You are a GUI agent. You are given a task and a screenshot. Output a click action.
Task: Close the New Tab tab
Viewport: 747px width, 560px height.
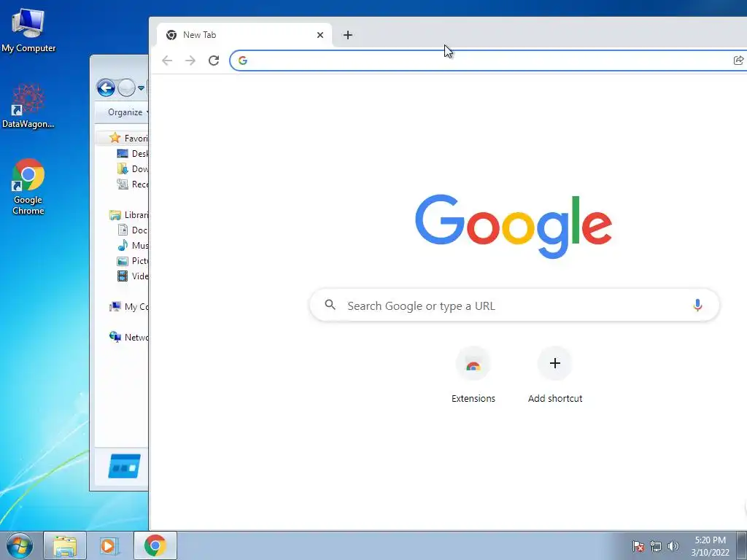click(x=320, y=35)
